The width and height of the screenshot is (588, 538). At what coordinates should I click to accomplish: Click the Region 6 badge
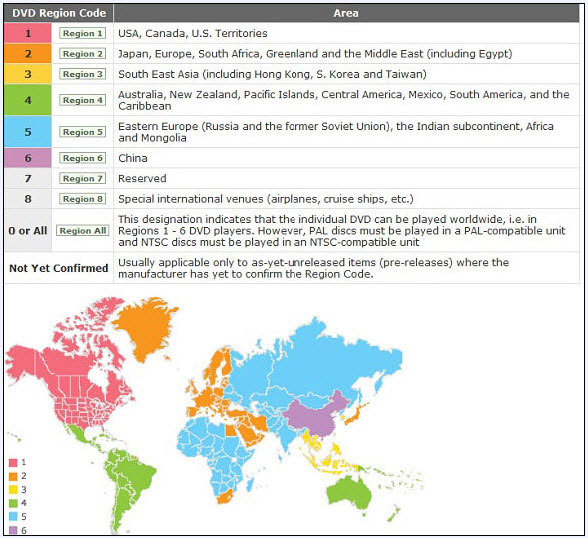point(82,158)
